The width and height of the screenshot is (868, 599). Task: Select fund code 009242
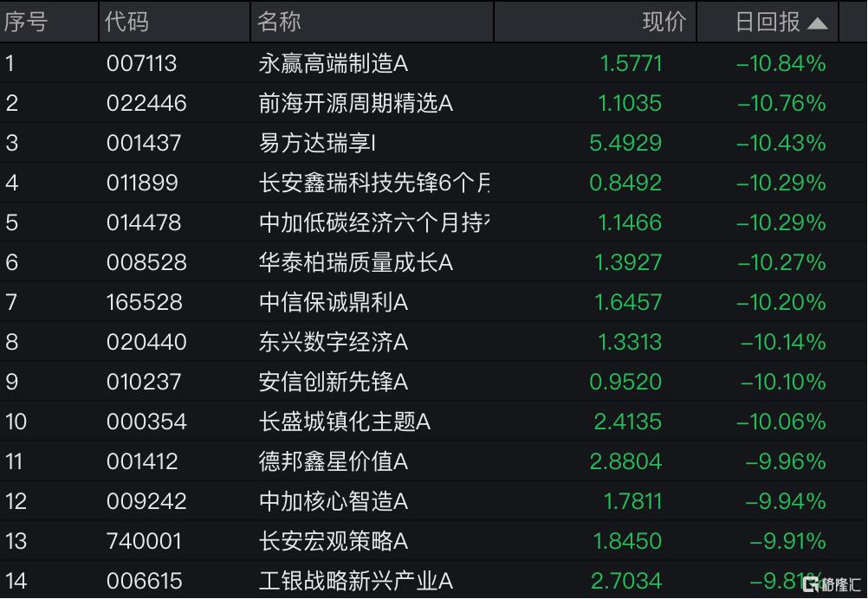(x=146, y=502)
